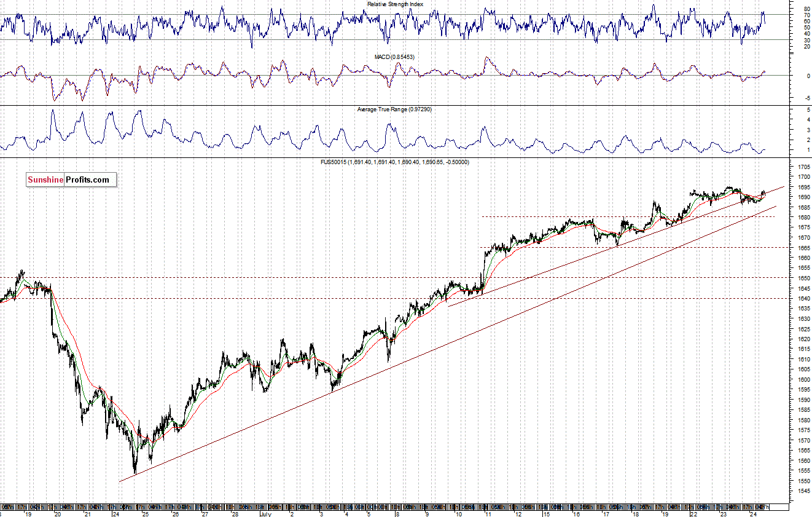Click the 1570 price axis label
This screenshot has height=517, width=812.
pos(803,441)
